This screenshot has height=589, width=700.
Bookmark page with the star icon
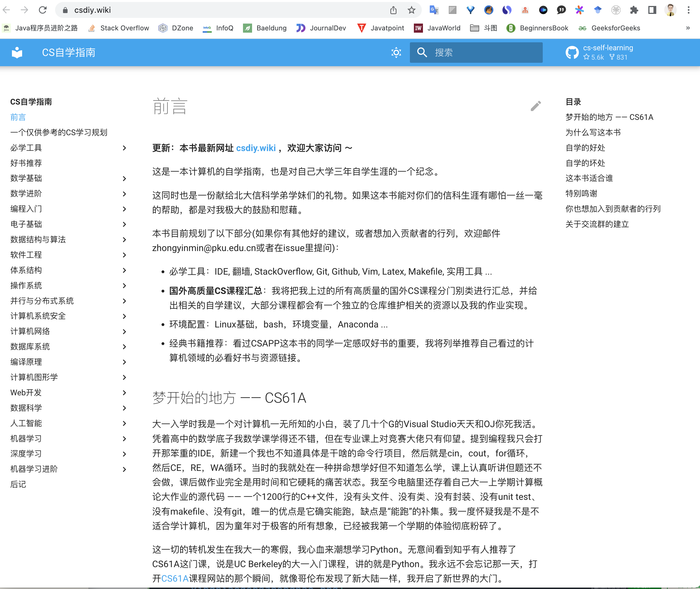coord(411,10)
